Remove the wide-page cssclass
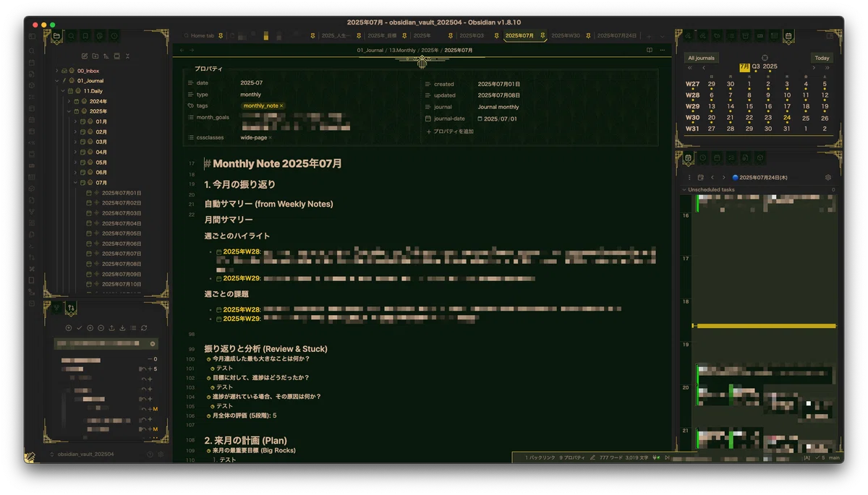The height and width of the screenshot is (495, 868). [270, 137]
